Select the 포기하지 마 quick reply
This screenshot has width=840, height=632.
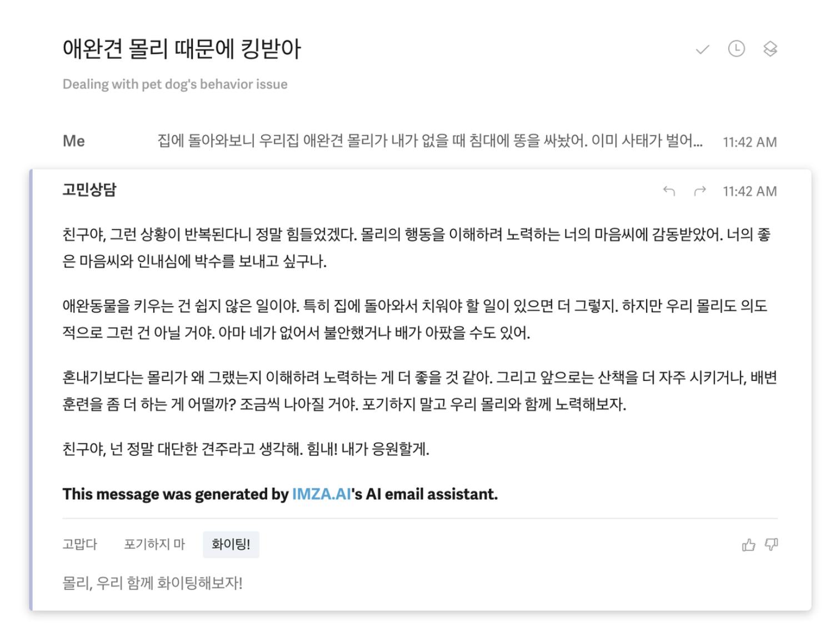154,544
